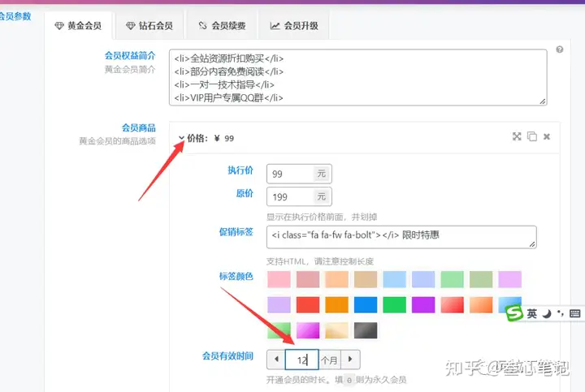Select the gold gradient tag color

click(336, 330)
